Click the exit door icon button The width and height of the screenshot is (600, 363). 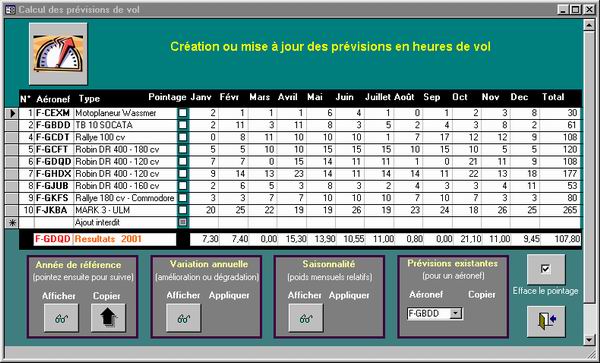pos(546,321)
